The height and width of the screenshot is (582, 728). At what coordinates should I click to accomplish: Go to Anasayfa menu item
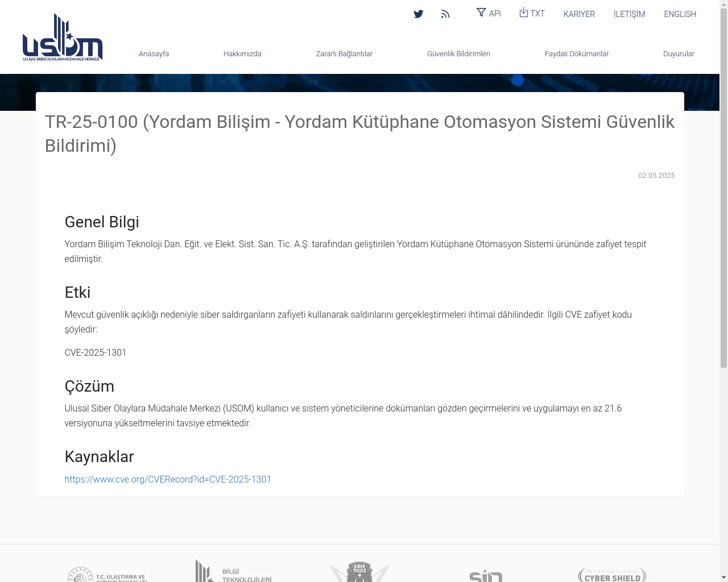tap(154, 54)
